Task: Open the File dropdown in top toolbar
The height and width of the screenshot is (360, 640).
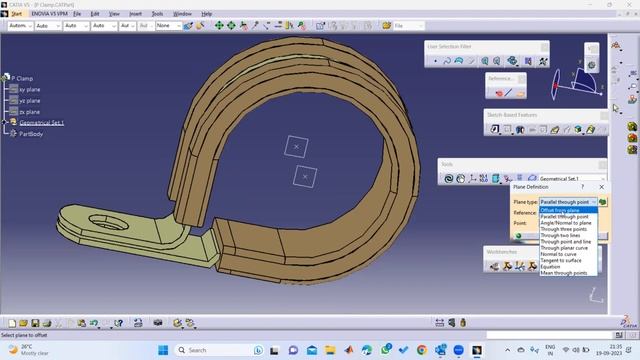Action: point(409,26)
